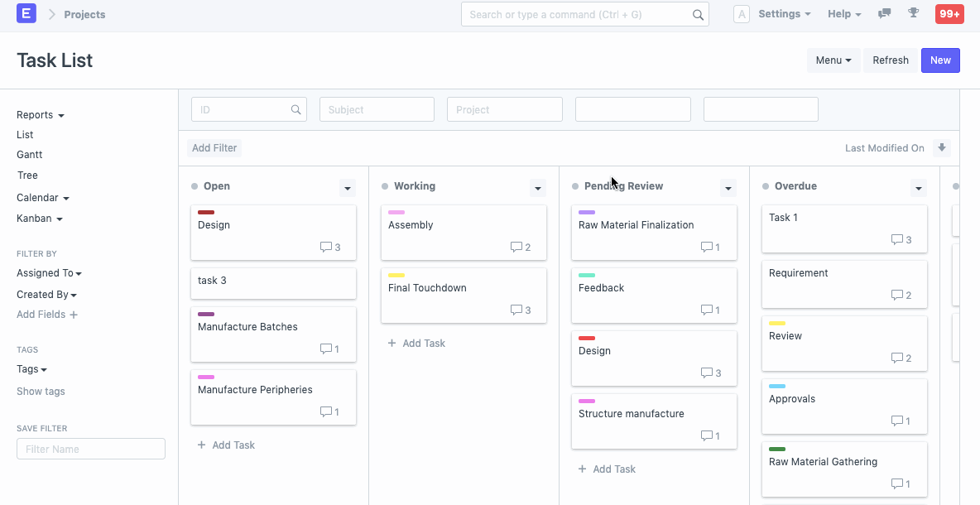Expand the Kanban dropdown in the sidebar
The image size is (980, 505).
(39, 218)
